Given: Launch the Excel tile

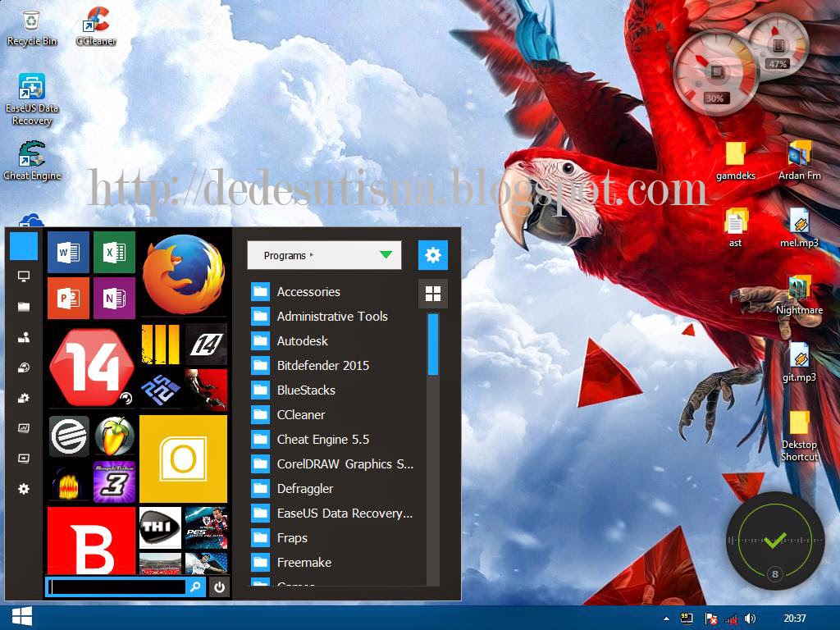Looking at the screenshot, I should pyautogui.click(x=114, y=253).
